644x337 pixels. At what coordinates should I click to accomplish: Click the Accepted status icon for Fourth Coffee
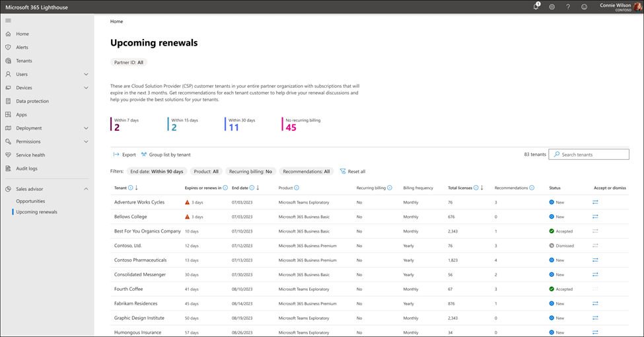[552, 289]
